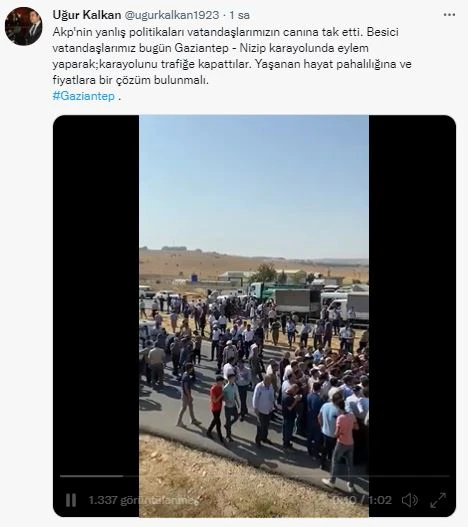Viewport: 468px width, 527px height.
Task: Open tweet details by clicking the tweet text
Action: coord(232,56)
